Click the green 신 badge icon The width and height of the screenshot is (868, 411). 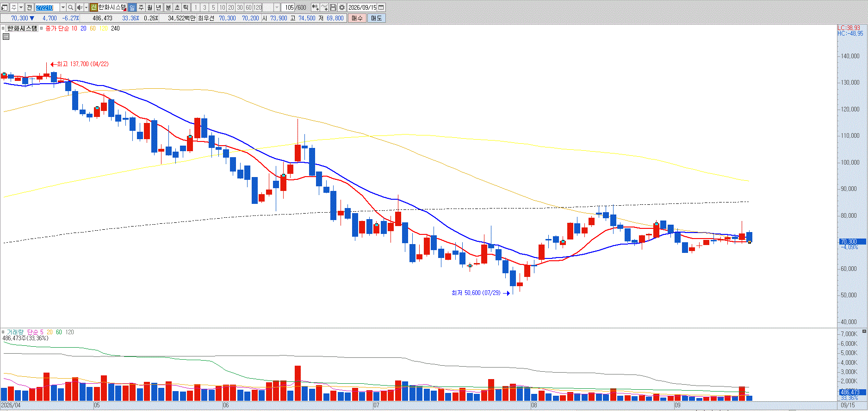(x=93, y=7)
